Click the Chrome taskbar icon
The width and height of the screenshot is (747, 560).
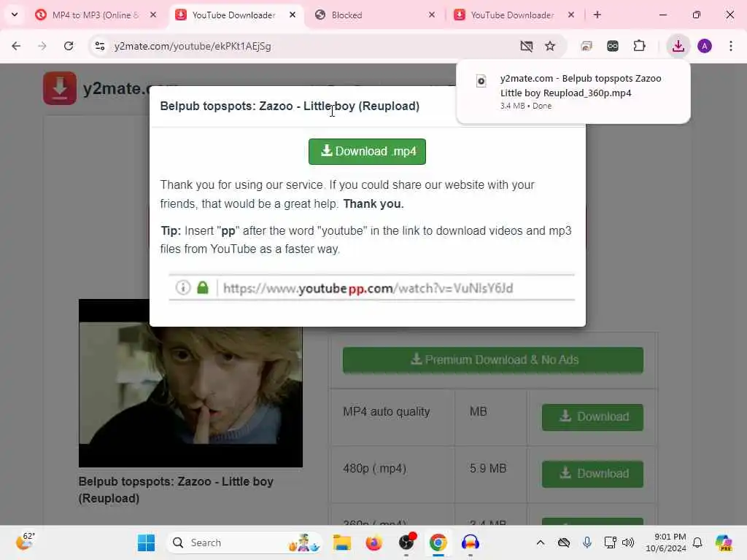pos(438,542)
